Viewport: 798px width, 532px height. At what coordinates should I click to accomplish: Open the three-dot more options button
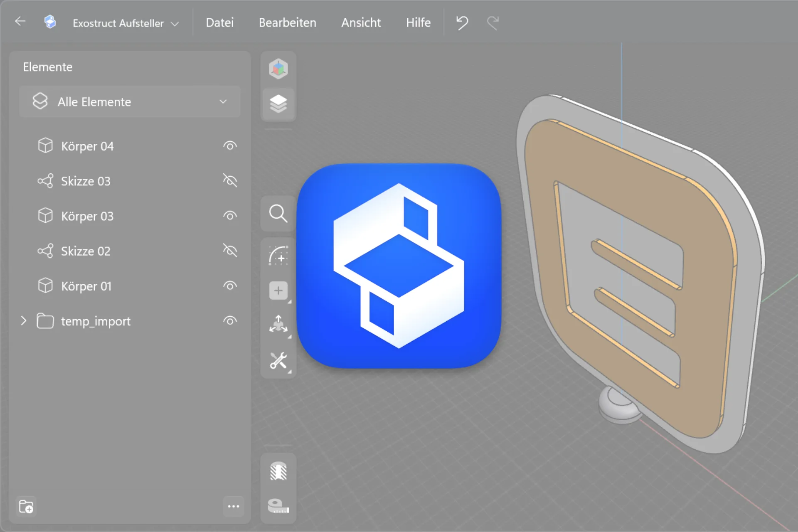pyautogui.click(x=234, y=506)
